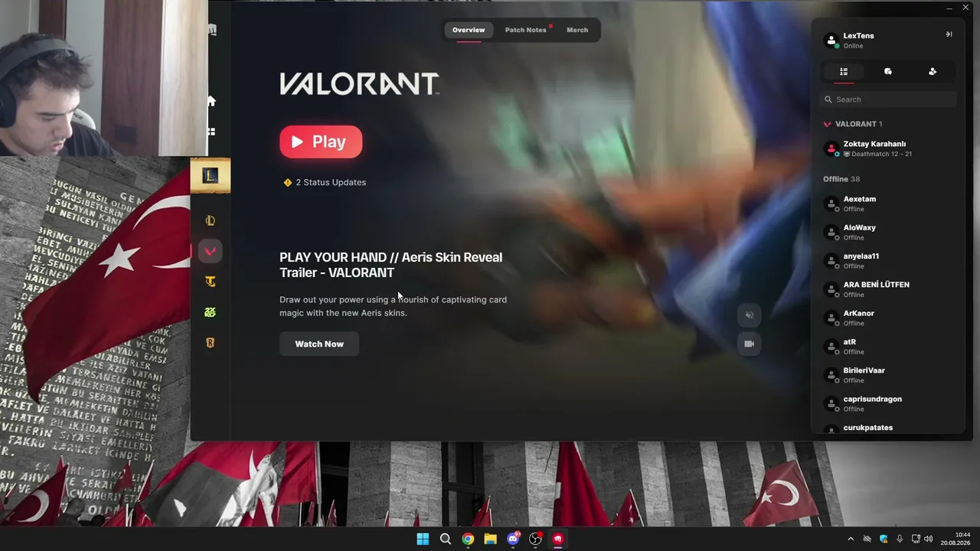
Task: Collapse the friends social panel
Action: (949, 34)
